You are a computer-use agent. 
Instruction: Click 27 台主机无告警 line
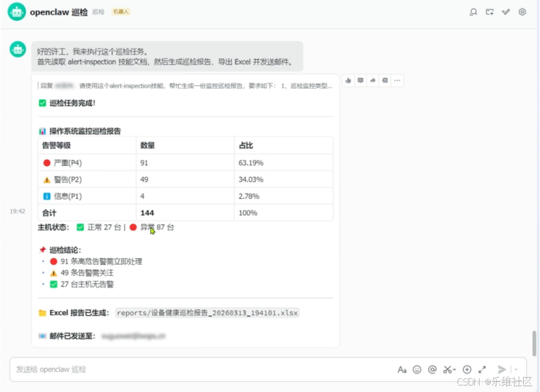point(87,284)
